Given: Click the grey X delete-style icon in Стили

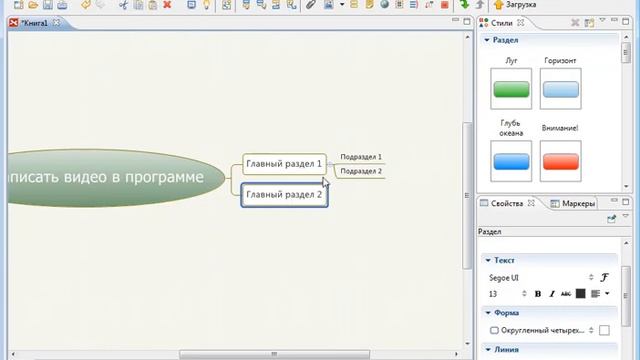Looking at the screenshot, I should pyautogui.click(x=575, y=23).
